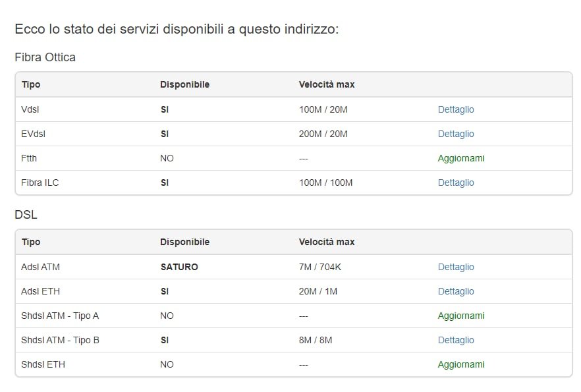Click the Fibra Ottica section heading
The width and height of the screenshot is (581, 392).
coord(45,57)
